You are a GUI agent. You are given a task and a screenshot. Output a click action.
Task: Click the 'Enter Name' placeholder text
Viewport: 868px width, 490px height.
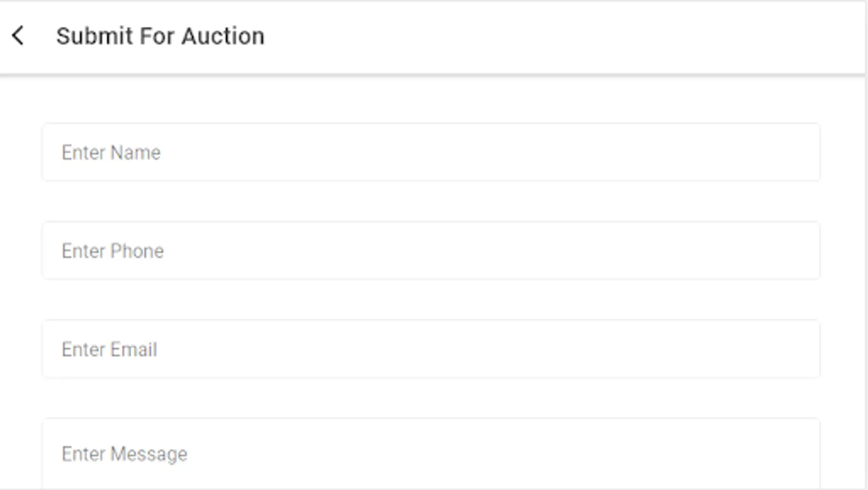pos(111,152)
